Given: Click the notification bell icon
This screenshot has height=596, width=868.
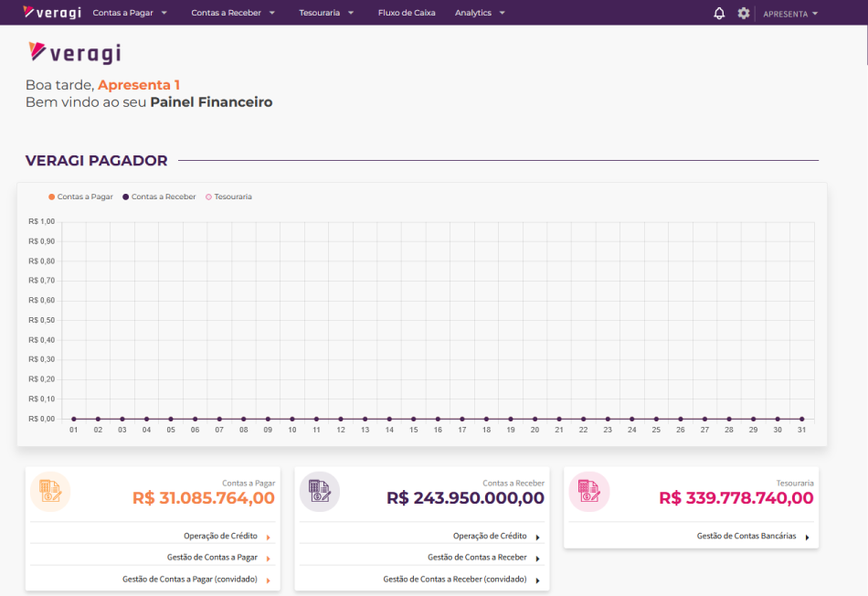Looking at the screenshot, I should pos(719,13).
